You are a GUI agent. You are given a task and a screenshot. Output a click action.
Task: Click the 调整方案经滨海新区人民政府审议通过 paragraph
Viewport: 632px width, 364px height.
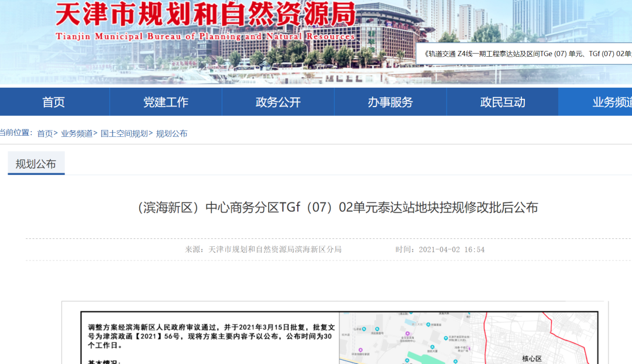[212, 336]
